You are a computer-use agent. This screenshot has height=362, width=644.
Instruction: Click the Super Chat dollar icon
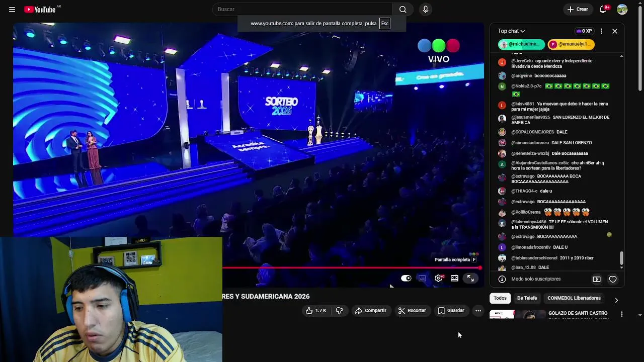[597, 279]
